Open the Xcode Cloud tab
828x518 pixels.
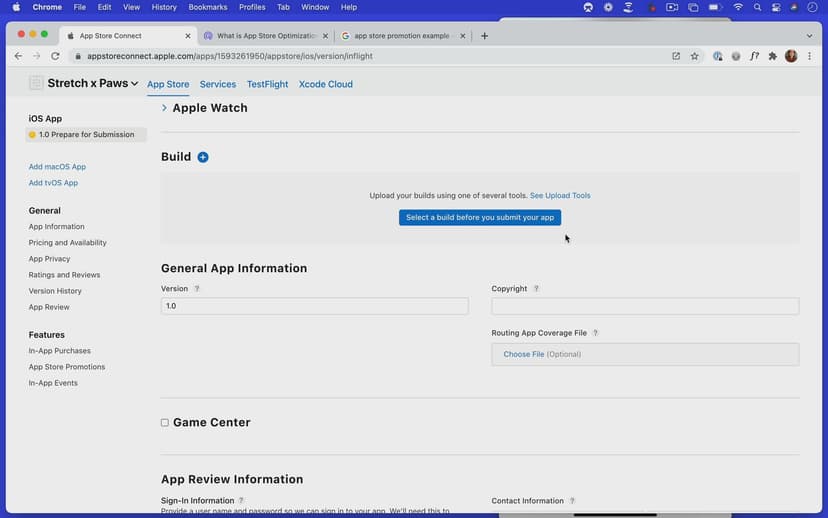325,85
